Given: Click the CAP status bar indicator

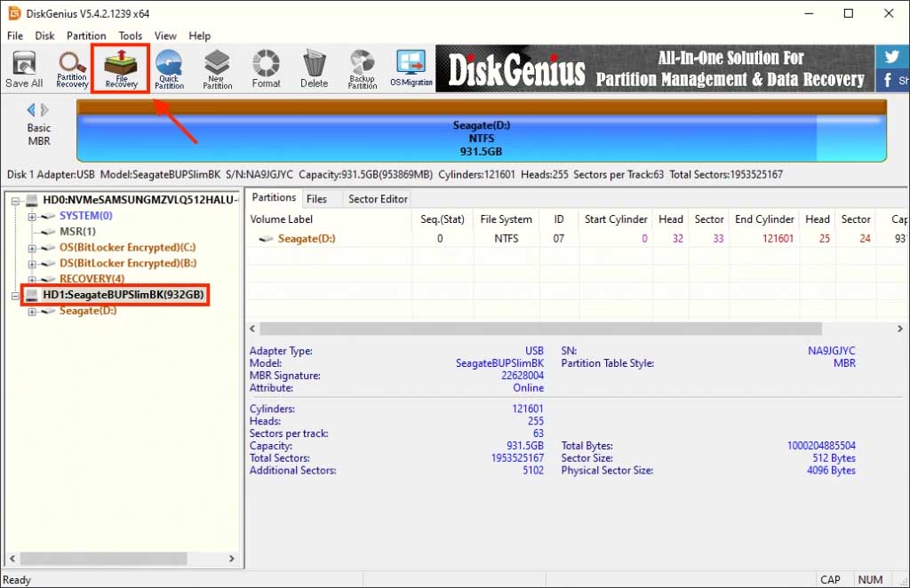Looking at the screenshot, I should point(830,579).
